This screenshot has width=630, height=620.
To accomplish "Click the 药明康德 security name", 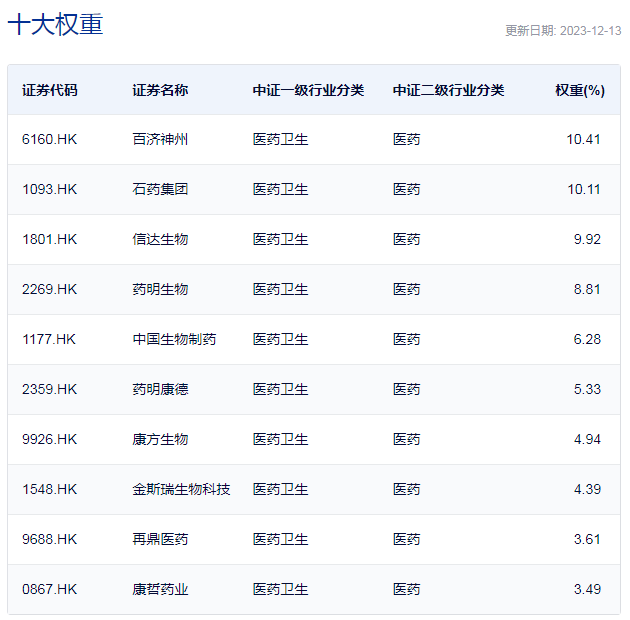I will [160, 389].
